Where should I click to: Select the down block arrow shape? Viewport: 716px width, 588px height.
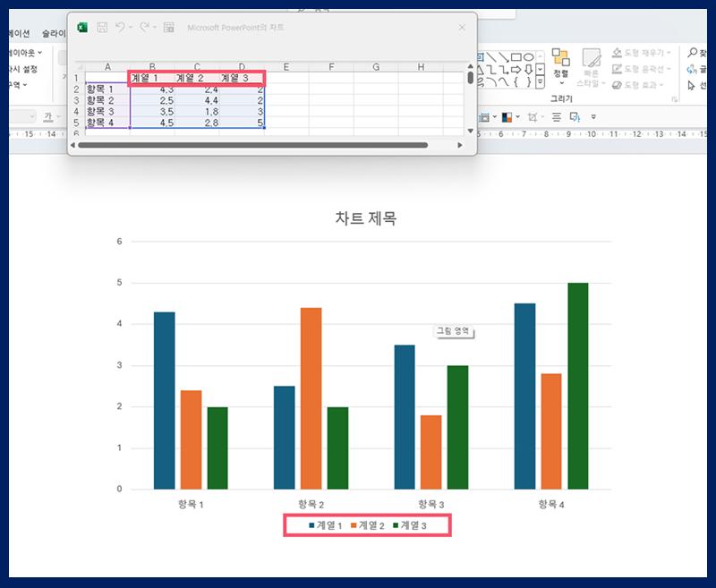528,70
